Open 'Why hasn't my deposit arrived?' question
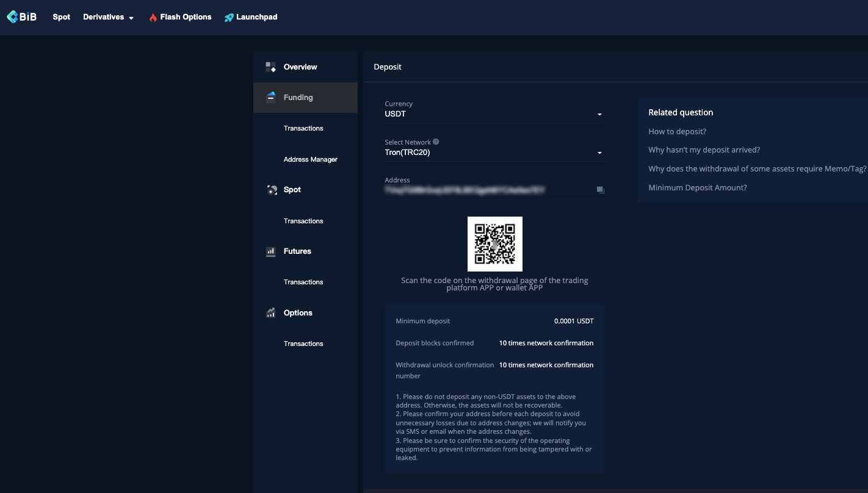Screen dimensions: 868x493 pyautogui.click(x=704, y=150)
